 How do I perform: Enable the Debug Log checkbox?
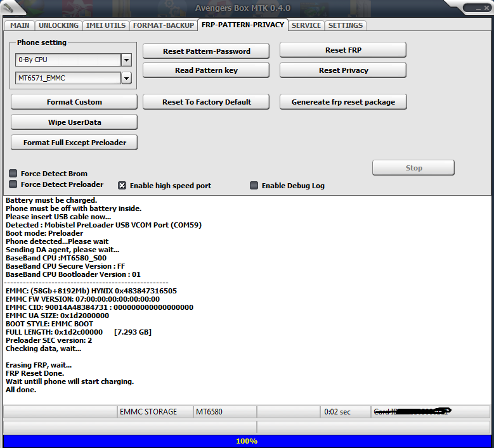tap(254, 186)
